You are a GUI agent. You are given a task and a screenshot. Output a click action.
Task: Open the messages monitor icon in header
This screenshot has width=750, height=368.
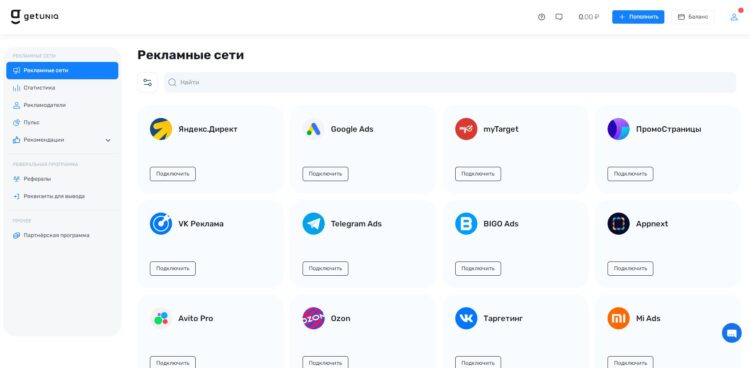point(559,17)
